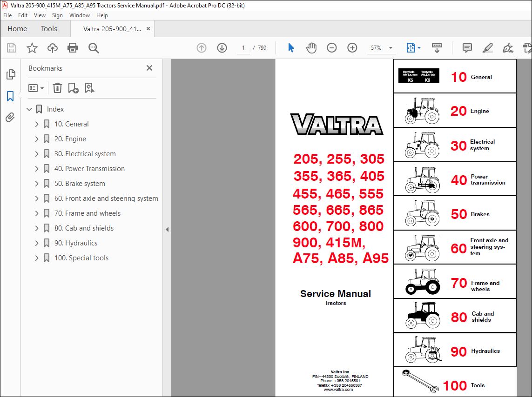Image resolution: width=532 pixels, height=397 pixels.
Task: Select the arrow Selection tool
Action: click(x=291, y=48)
